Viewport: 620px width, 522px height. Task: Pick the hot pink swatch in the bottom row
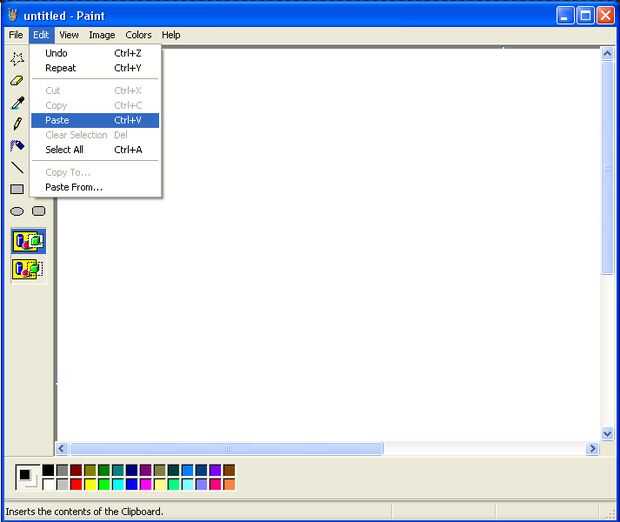(x=215, y=484)
